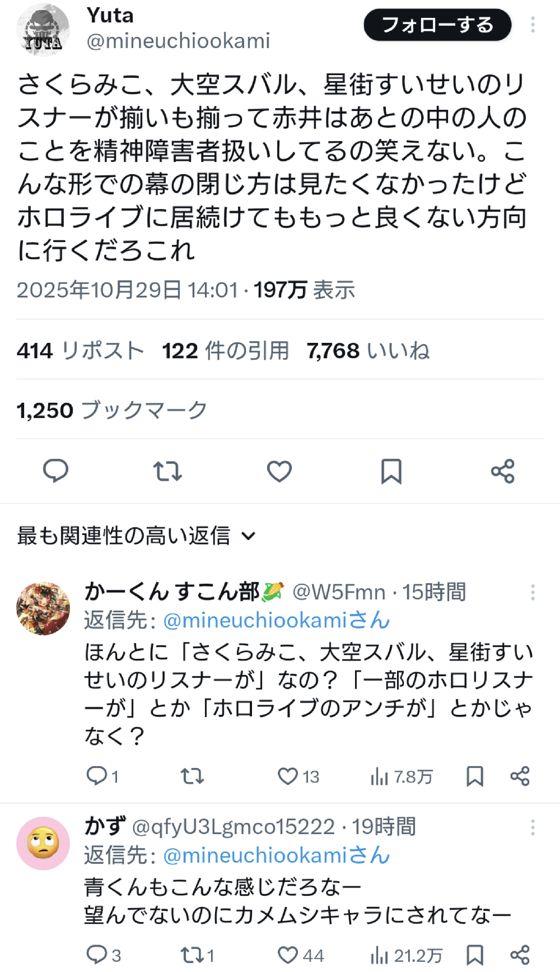Viewport: 560px width, 972px height.
Task: Share Yuta's main post
Action: [502, 471]
